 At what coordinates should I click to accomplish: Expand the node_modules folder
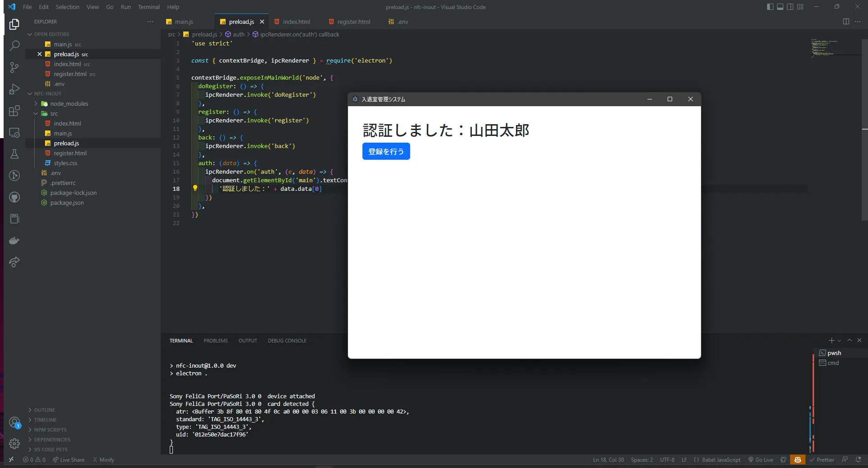[x=69, y=103]
